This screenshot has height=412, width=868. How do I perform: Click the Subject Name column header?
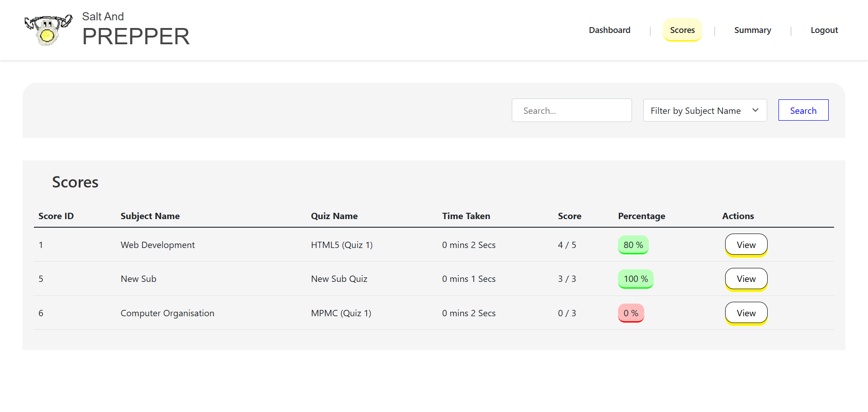coord(150,216)
